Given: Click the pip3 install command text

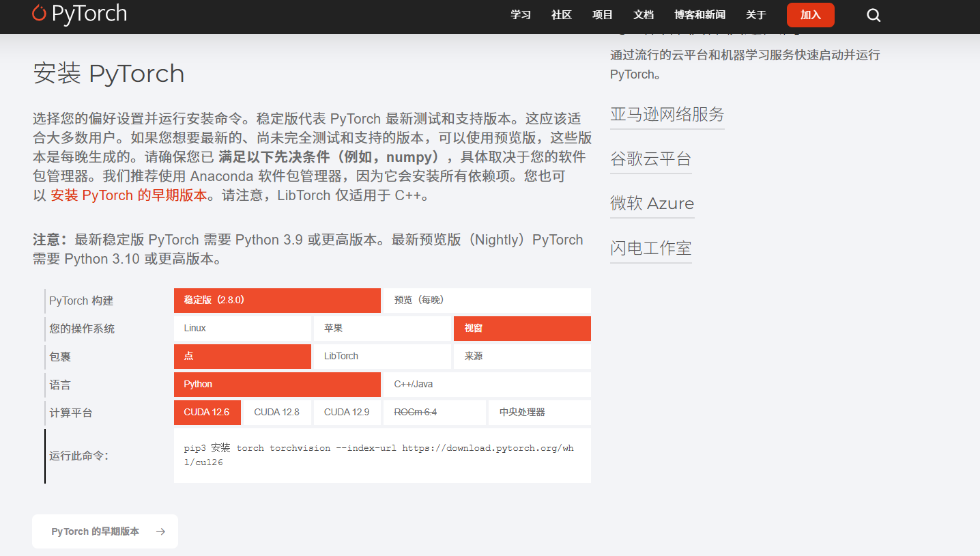Looking at the screenshot, I should tap(379, 456).
